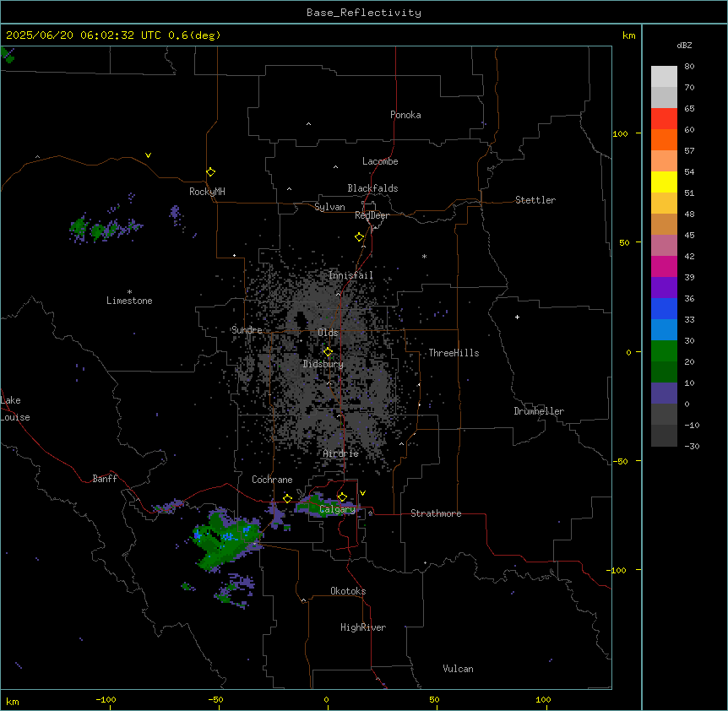Viewport: 728px width, 711px height.
Task: Pick the magenta swatch in dBZ legend
Action: tap(664, 266)
